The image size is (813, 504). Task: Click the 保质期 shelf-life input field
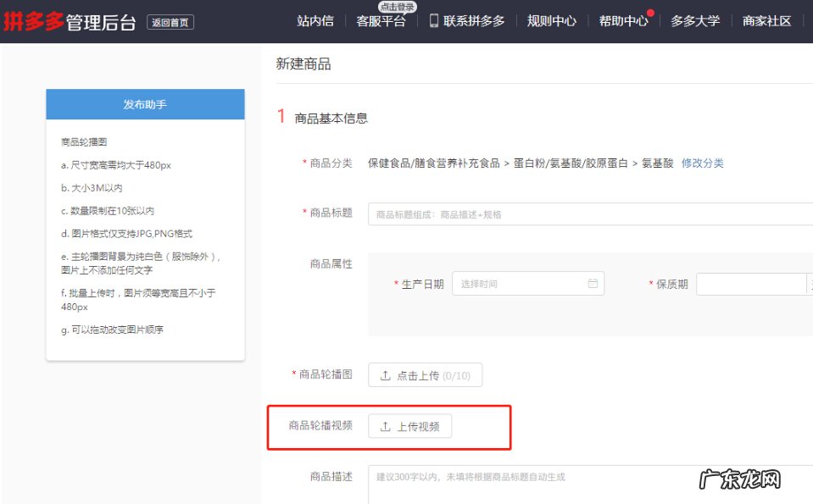click(755, 284)
